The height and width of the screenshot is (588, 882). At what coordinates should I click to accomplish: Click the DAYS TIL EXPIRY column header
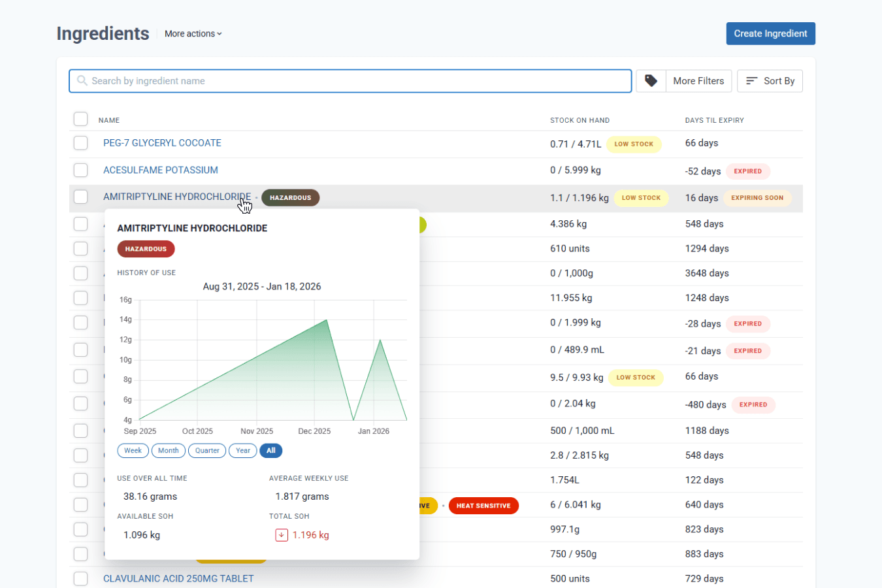(715, 120)
